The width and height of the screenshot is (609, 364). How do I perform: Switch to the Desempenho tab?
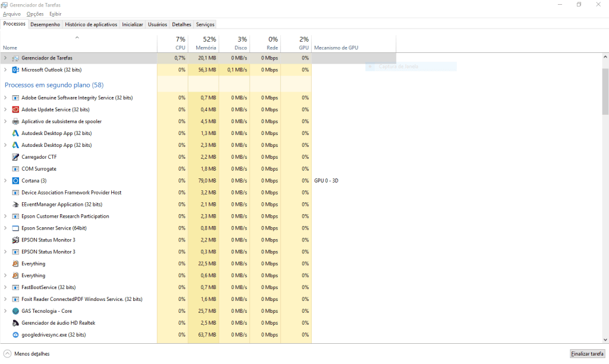[x=45, y=24]
